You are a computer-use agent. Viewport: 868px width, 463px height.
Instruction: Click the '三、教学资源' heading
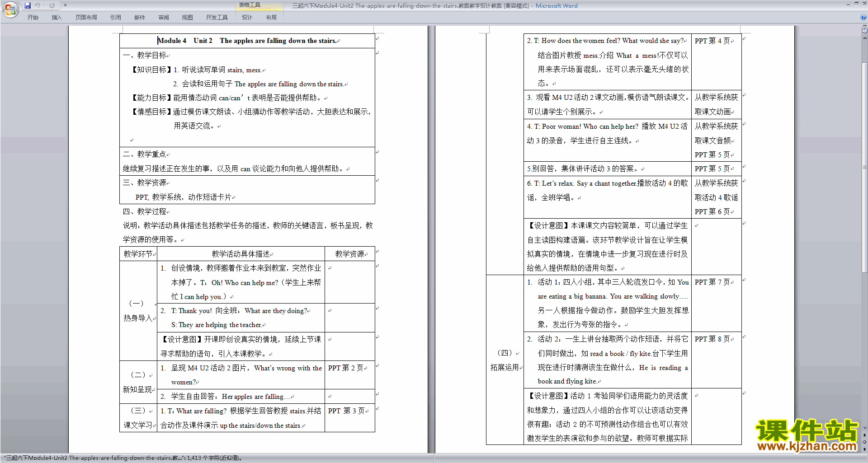coord(145,182)
